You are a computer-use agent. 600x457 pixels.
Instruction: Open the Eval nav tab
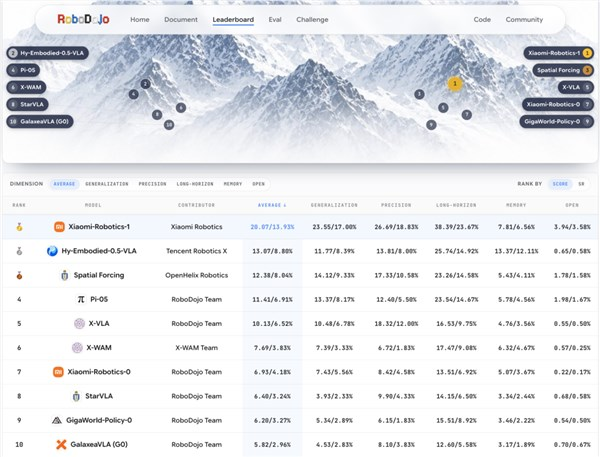tap(275, 20)
